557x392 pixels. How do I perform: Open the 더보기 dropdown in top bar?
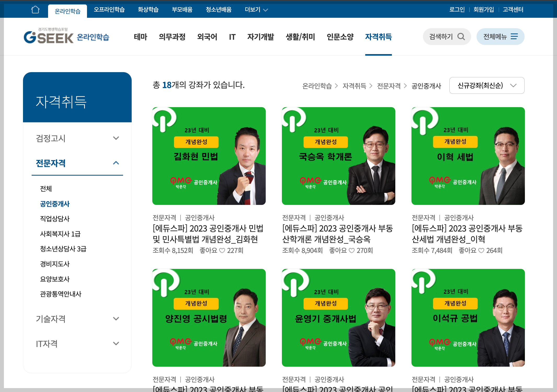tap(256, 10)
